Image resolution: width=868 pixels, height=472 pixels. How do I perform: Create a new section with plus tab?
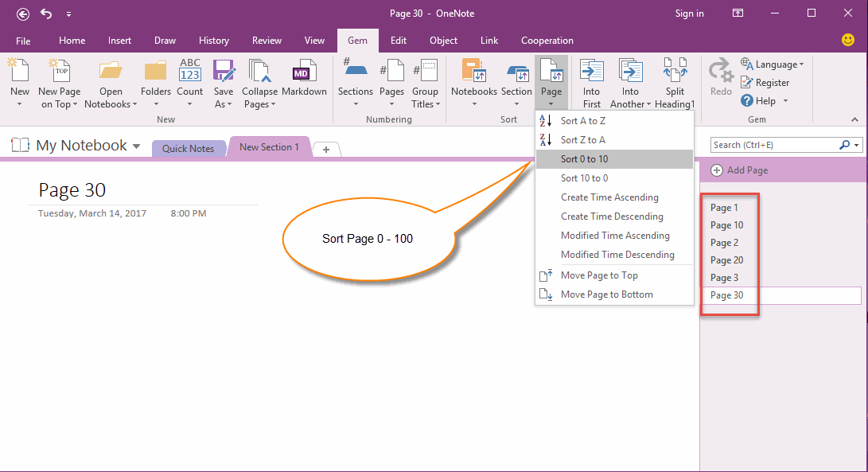(326, 149)
